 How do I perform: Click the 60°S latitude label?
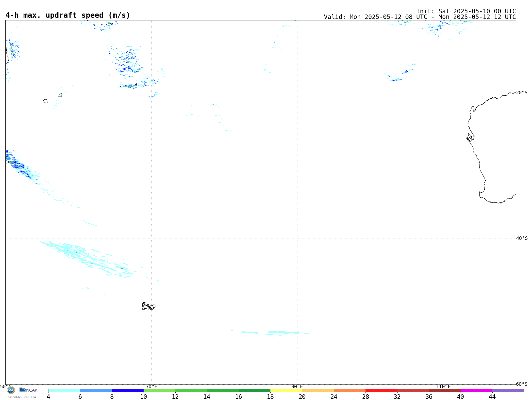coord(522,384)
